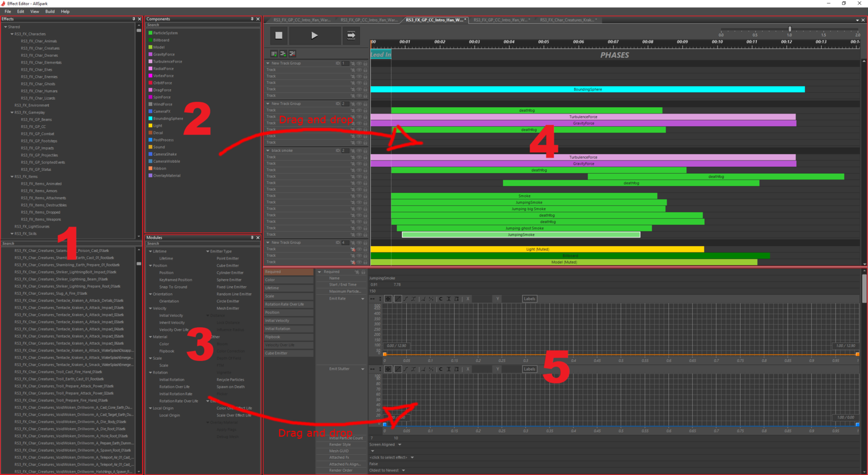Click the Play effect icon
This screenshot has height=475, width=868.
click(314, 35)
